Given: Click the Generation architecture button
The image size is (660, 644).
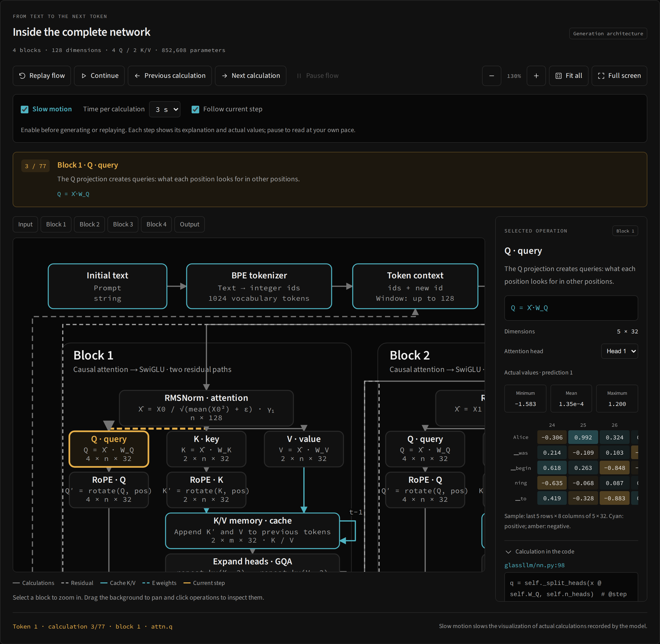Looking at the screenshot, I should tap(608, 33).
